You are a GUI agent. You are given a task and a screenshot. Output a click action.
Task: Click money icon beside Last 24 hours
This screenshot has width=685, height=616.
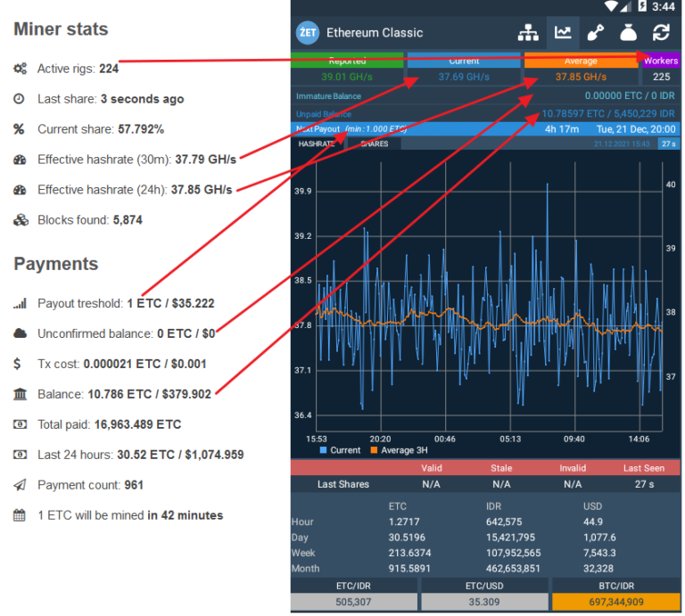(x=21, y=455)
